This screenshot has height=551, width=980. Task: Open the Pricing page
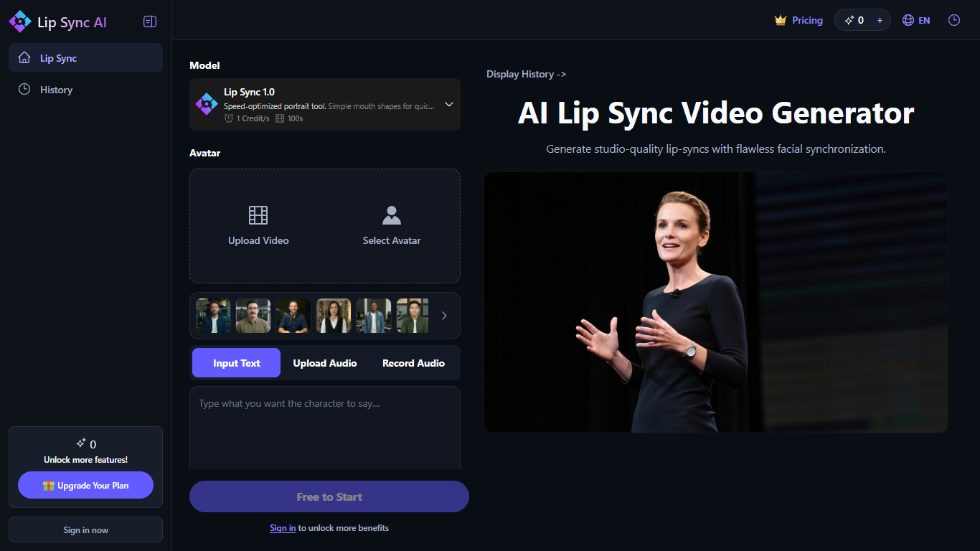tap(798, 20)
